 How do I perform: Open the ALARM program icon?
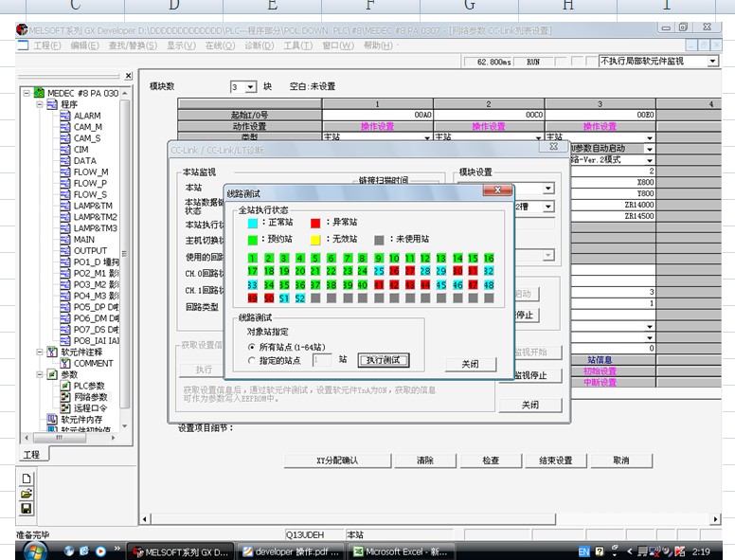click(65, 116)
